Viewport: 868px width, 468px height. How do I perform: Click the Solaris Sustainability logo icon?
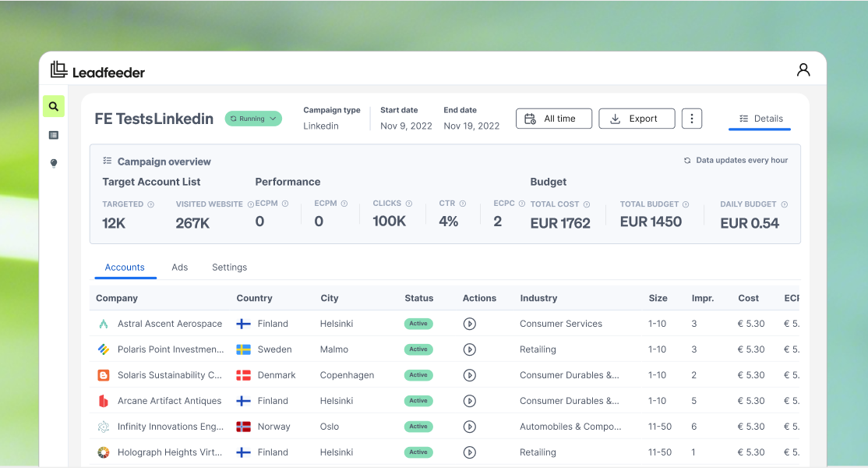(x=104, y=375)
